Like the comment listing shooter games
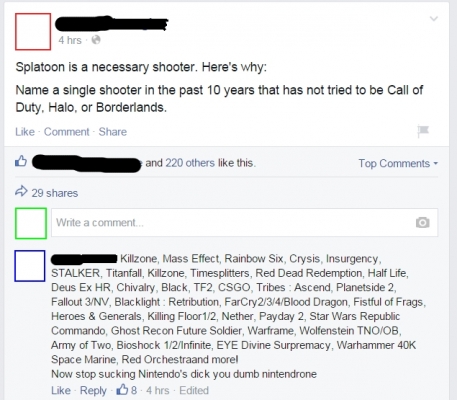Screen dimensions: 457x400 coord(61,390)
